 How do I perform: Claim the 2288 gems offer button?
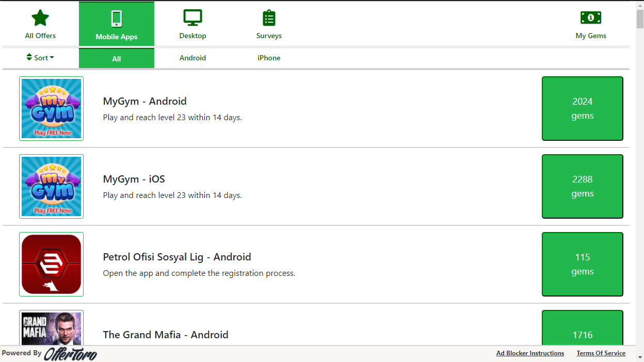pos(582,186)
